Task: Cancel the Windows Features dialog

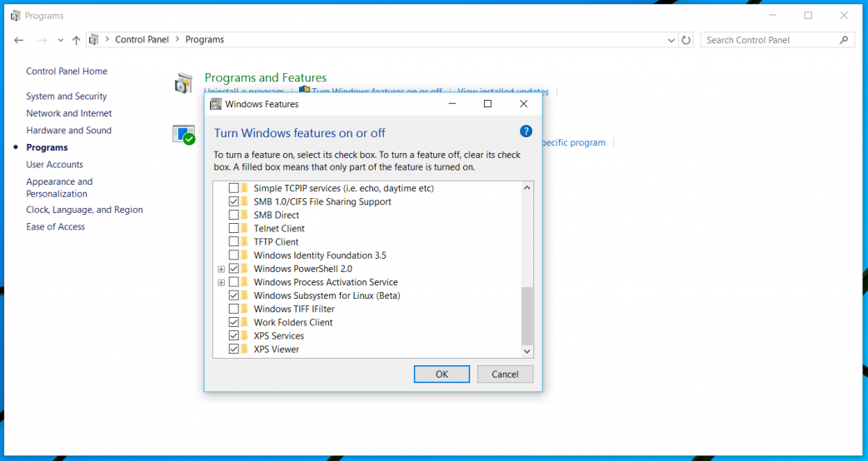Action: (505, 374)
